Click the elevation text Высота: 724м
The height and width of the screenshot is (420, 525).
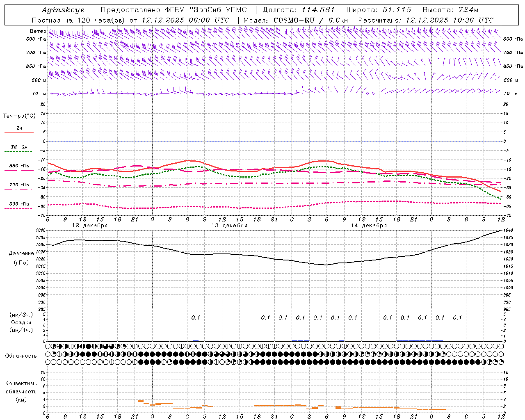coord(450,10)
